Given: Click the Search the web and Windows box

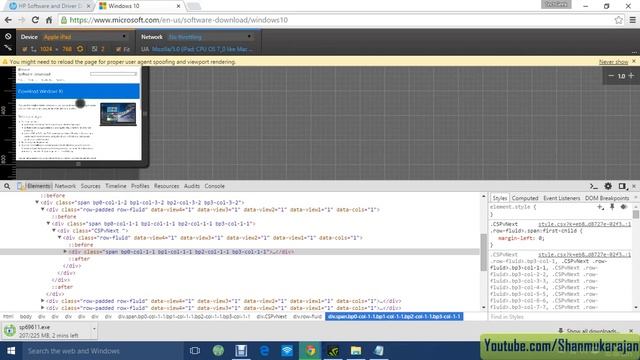Looking at the screenshot, I should [x=102, y=351].
